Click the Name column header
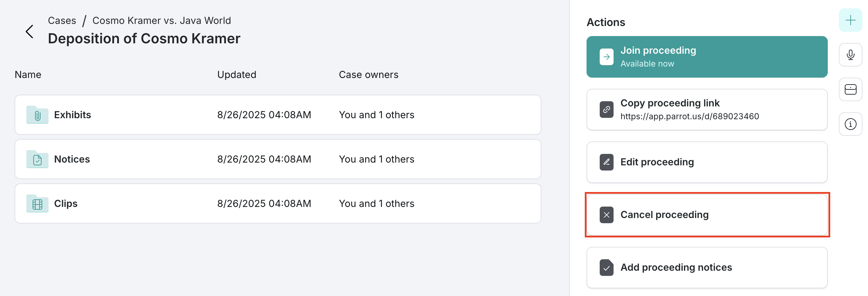This screenshot has width=868, height=296. click(28, 75)
